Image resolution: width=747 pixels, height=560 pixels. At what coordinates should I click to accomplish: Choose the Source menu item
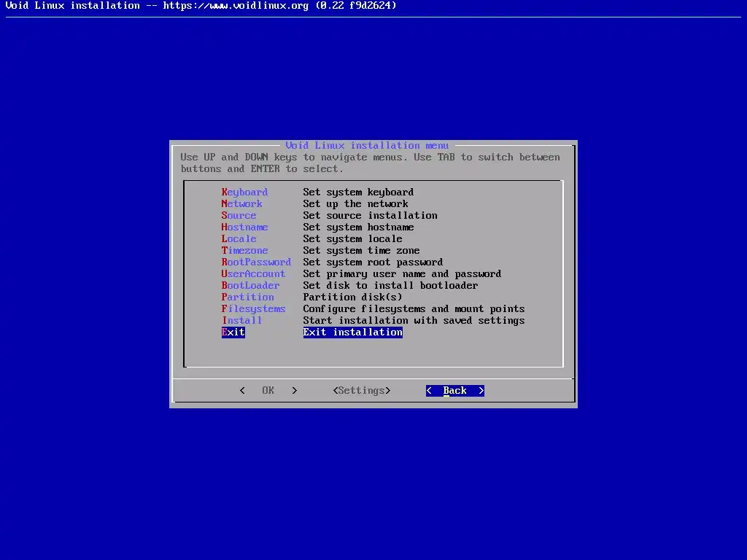pos(239,215)
